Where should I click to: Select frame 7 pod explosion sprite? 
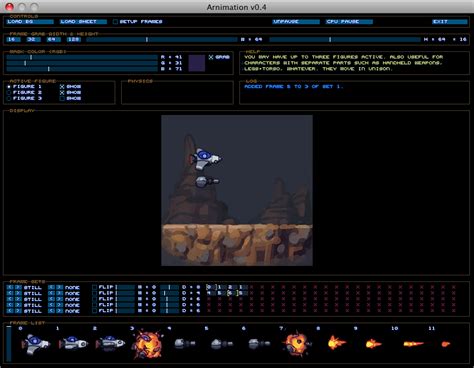(x=297, y=343)
